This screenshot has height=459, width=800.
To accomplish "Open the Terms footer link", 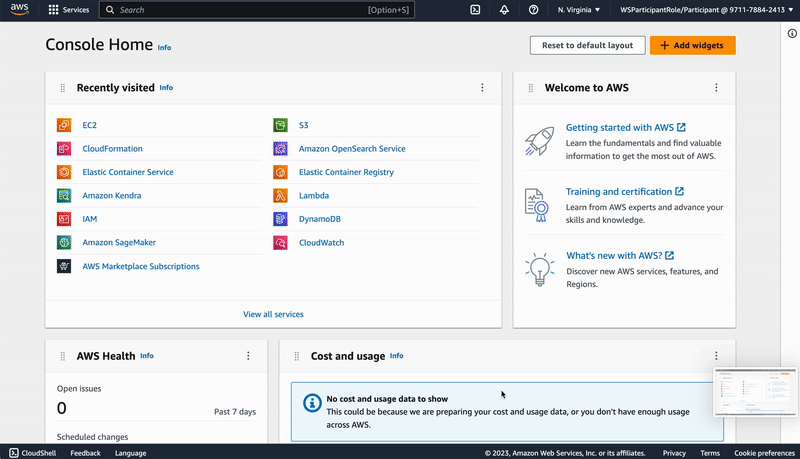I will 710,453.
